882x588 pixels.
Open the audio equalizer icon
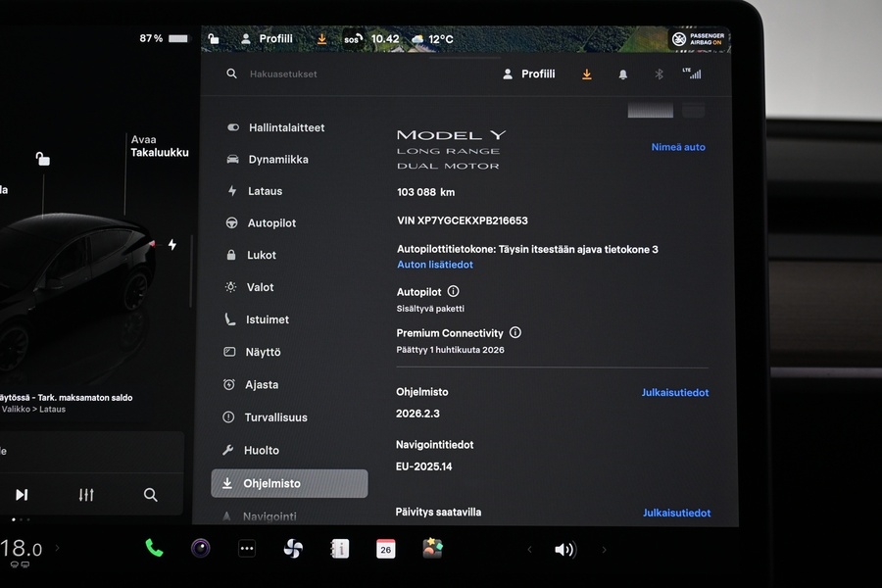pos(86,495)
